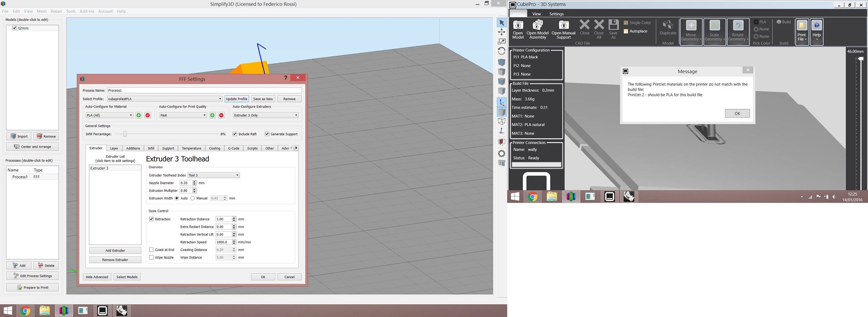Viewport: 868px width, 317px height.
Task: Open Model Assembly in CubePro ribbon
Action: point(537,30)
